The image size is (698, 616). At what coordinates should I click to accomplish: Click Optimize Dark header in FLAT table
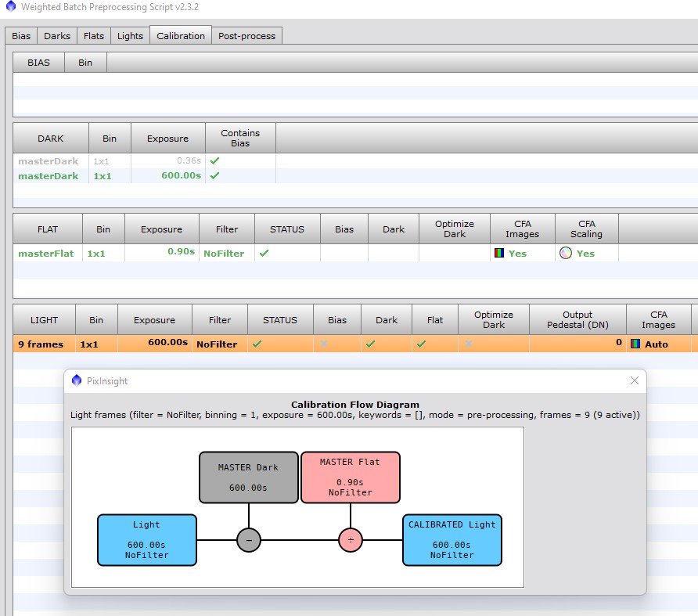pos(455,229)
